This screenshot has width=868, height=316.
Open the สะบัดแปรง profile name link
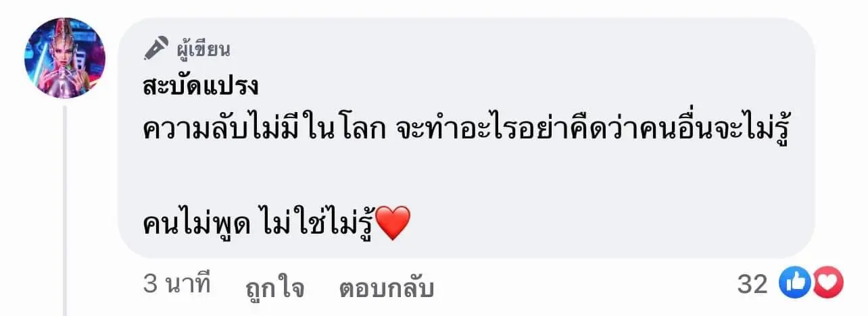[202, 88]
